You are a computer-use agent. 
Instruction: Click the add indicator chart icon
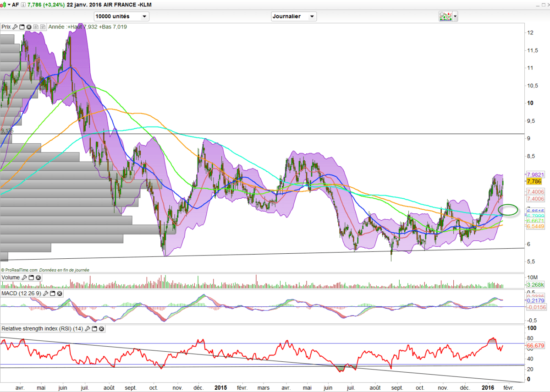click(x=445, y=16)
